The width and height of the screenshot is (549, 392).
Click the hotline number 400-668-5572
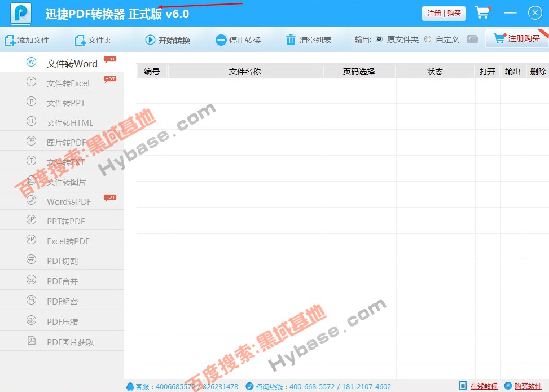click(312, 386)
